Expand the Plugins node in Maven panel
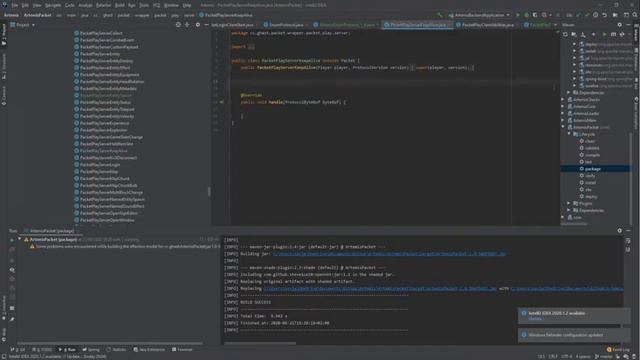The width and height of the screenshot is (640, 360). [569, 203]
